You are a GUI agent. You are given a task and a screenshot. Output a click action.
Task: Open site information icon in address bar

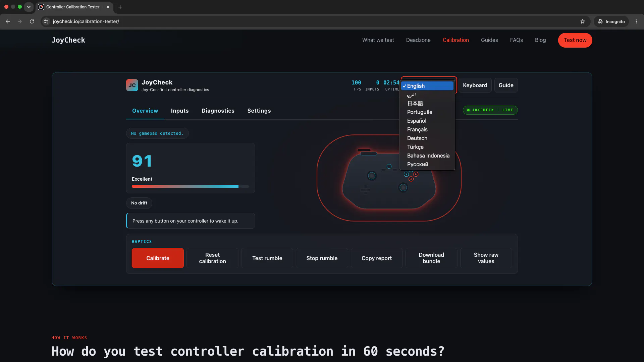point(47,21)
